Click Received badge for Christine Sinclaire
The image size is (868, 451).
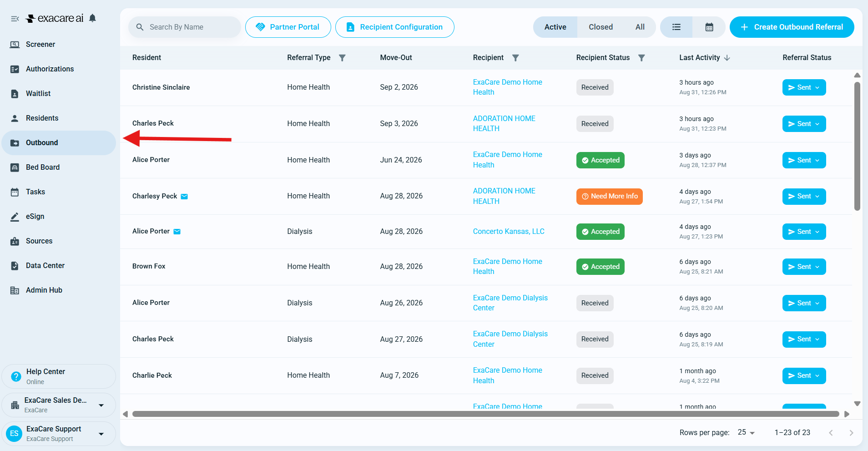[x=595, y=88]
